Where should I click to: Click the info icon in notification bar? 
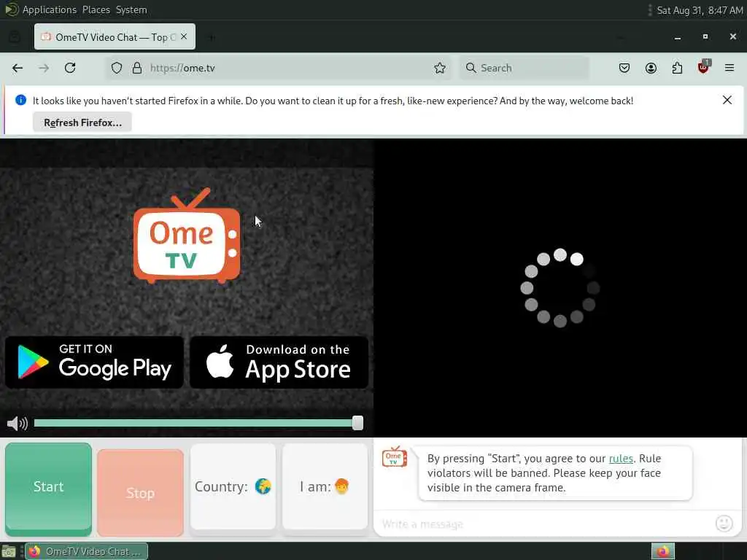point(20,100)
